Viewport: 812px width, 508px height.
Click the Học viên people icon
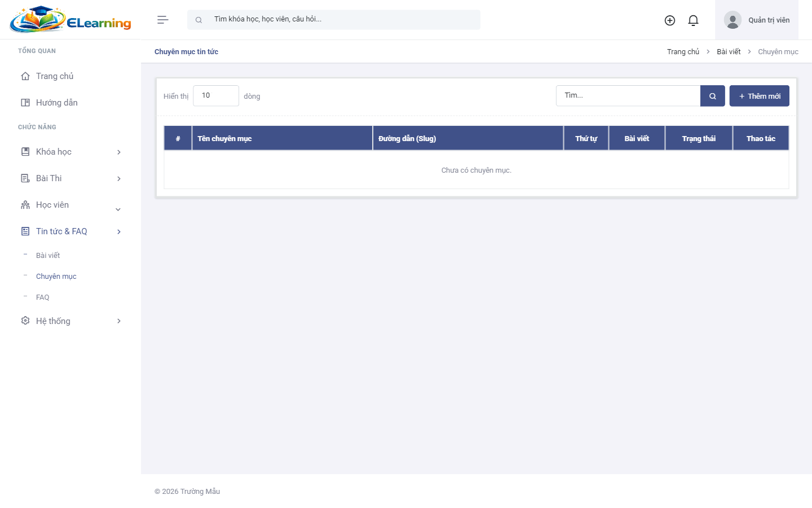coord(25,205)
